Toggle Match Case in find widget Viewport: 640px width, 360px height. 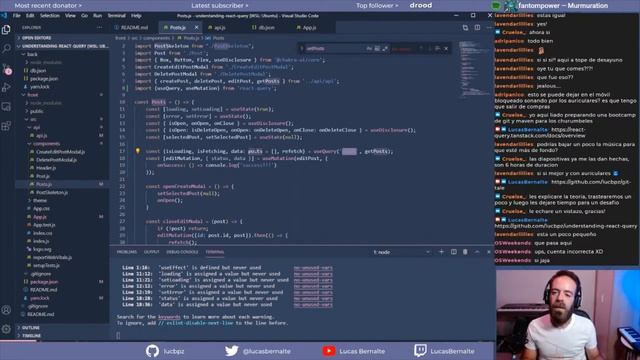(369, 49)
